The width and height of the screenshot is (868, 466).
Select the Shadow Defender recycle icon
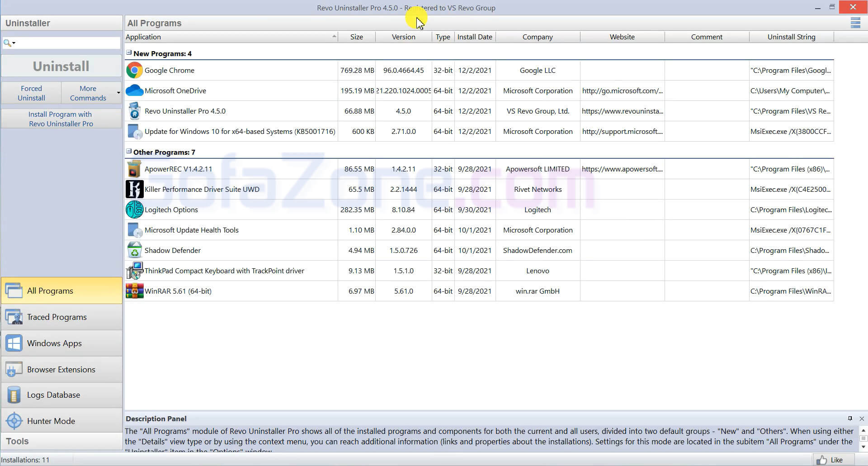134,250
